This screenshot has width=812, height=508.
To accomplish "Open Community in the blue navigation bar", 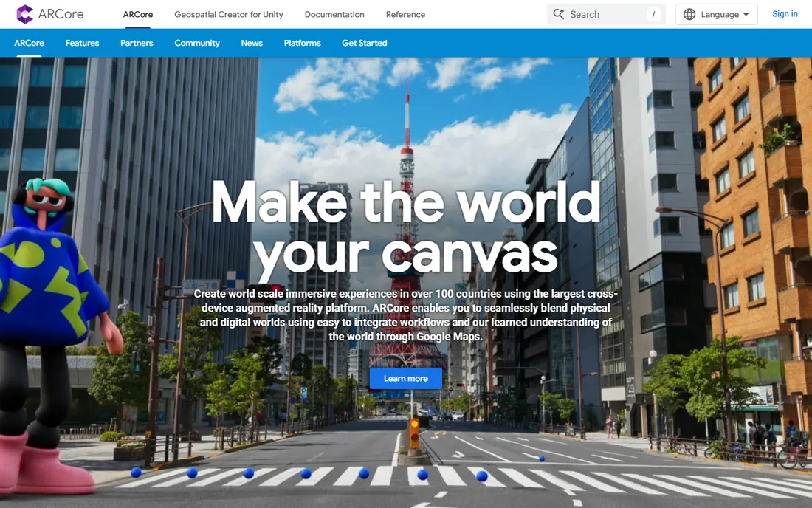I will point(197,43).
